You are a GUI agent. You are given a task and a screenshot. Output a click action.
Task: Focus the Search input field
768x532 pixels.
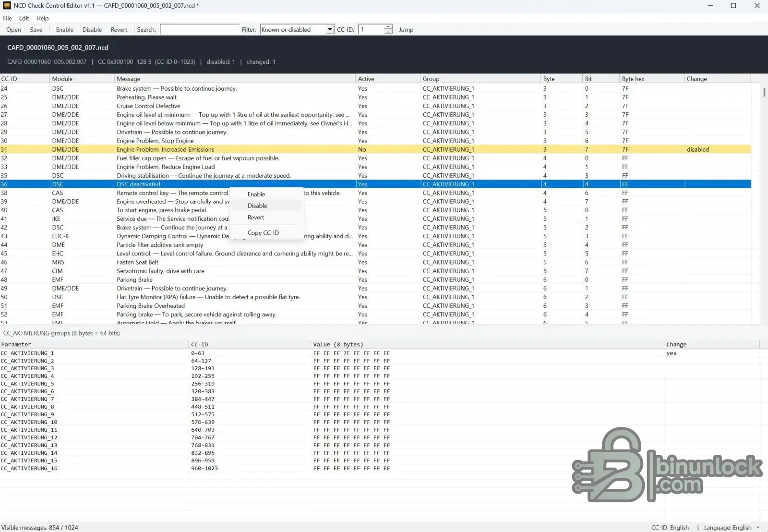200,30
